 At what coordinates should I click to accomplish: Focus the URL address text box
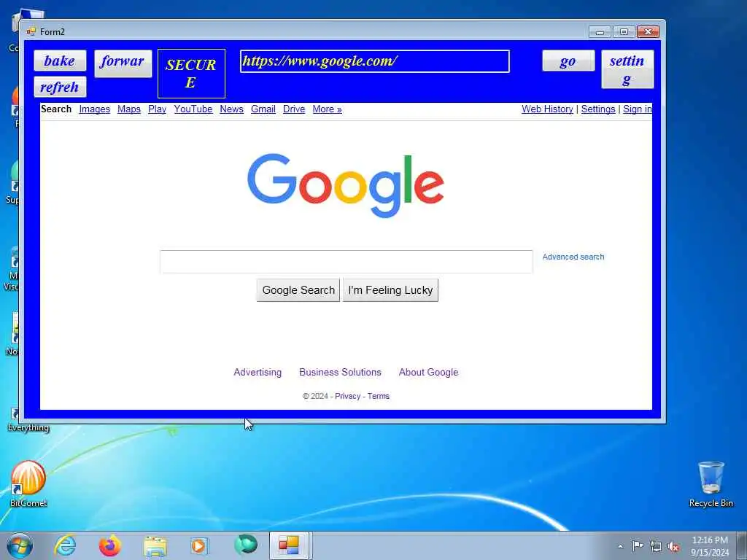tap(375, 61)
